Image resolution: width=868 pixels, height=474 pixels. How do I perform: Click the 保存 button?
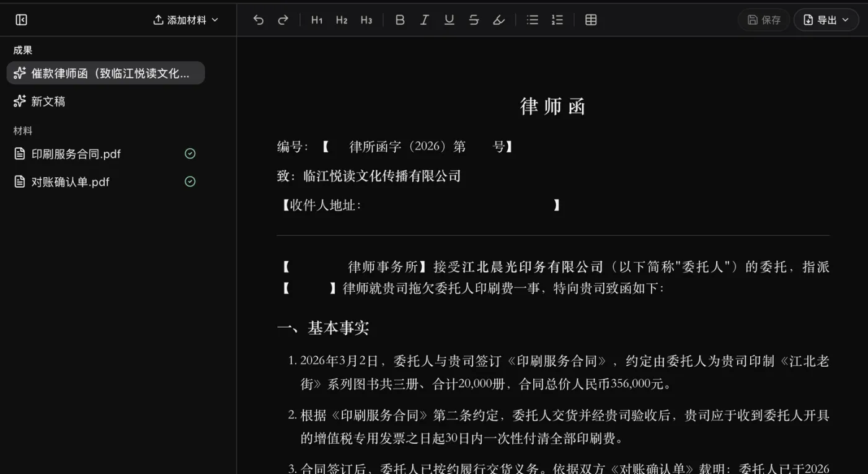coord(764,20)
